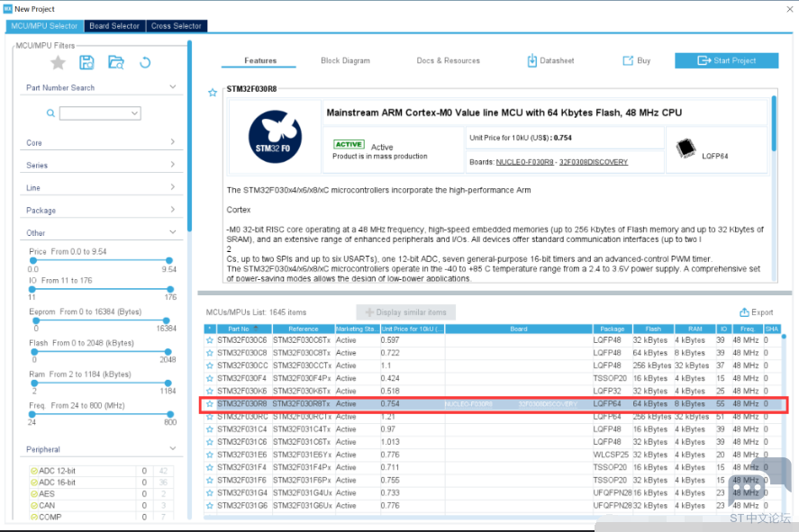The height and width of the screenshot is (532, 799).
Task: Star the STM32F030R8 row
Action: tap(209, 403)
